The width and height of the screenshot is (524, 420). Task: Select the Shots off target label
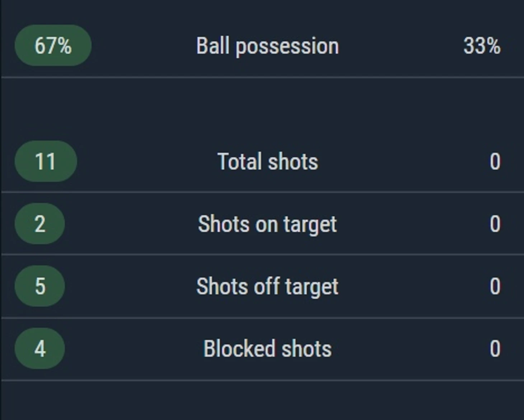267,287
